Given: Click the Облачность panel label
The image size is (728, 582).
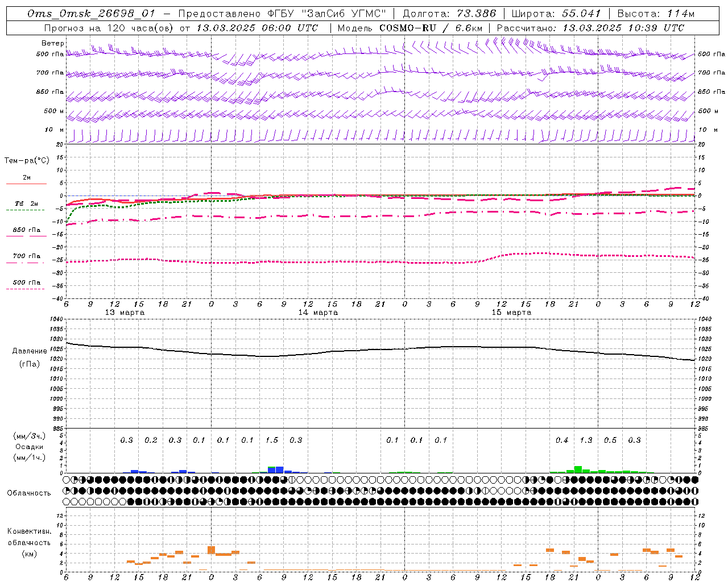Looking at the screenshot, I should click(29, 493).
